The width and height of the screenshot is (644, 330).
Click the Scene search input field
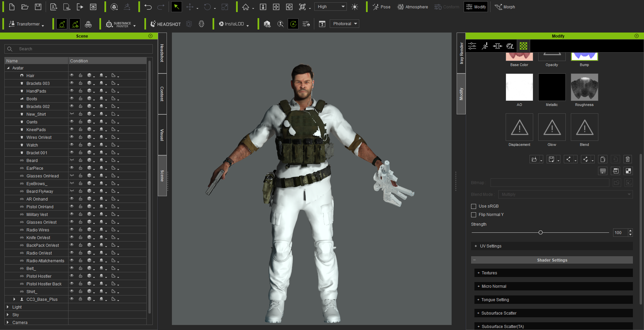(79, 49)
